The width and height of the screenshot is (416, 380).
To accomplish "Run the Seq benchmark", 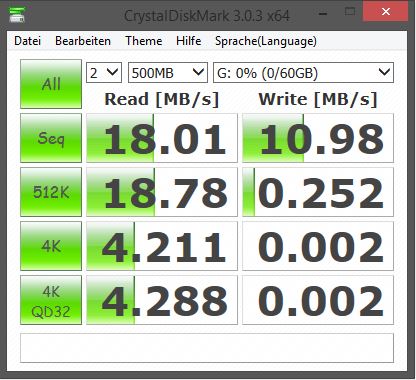I will pyautogui.click(x=51, y=138).
